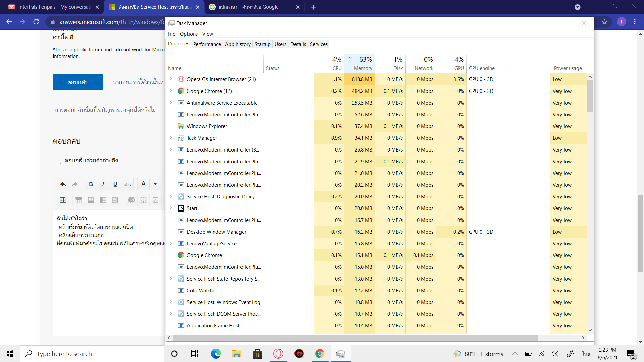This screenshot has height=362, width=644.
Task: Open Opera GX from the taskbar
Action: (278, 354)
